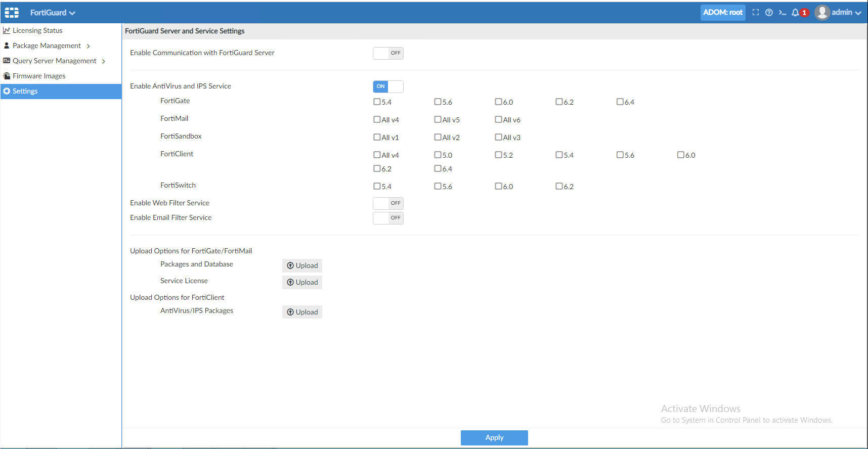Click the ADOM: root button
The image size is (868, 449).
723,13
